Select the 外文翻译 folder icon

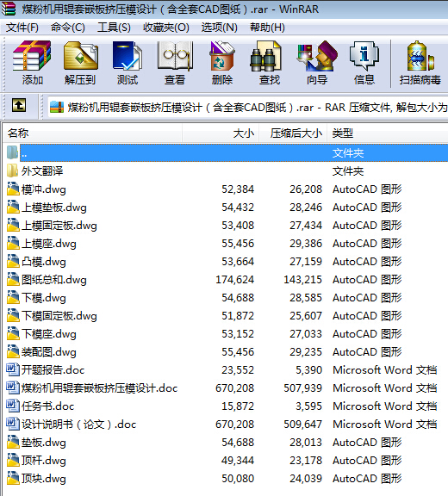pos(13,171)
